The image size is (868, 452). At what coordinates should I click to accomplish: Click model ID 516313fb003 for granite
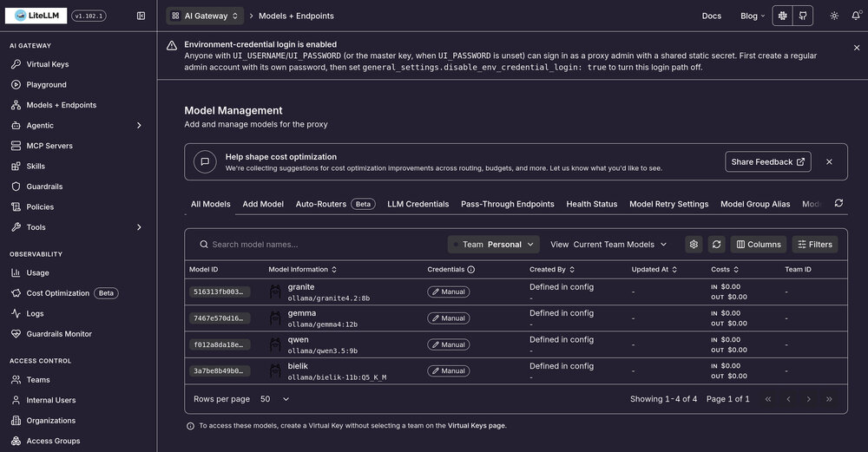pos(220,292)
